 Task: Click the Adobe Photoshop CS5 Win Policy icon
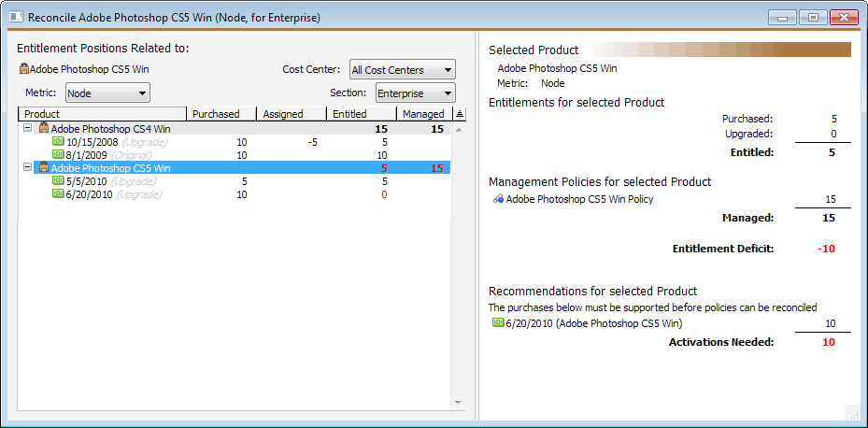coord(498,199)
